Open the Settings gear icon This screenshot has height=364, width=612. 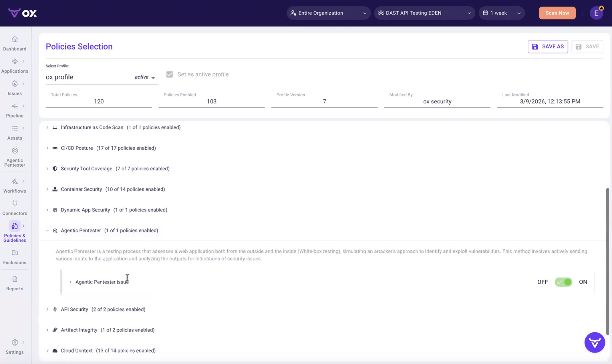15,342
